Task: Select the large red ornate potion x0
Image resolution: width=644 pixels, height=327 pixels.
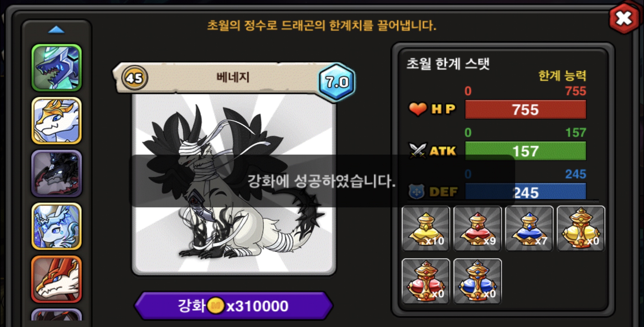Action: click(x=426, y=281)
